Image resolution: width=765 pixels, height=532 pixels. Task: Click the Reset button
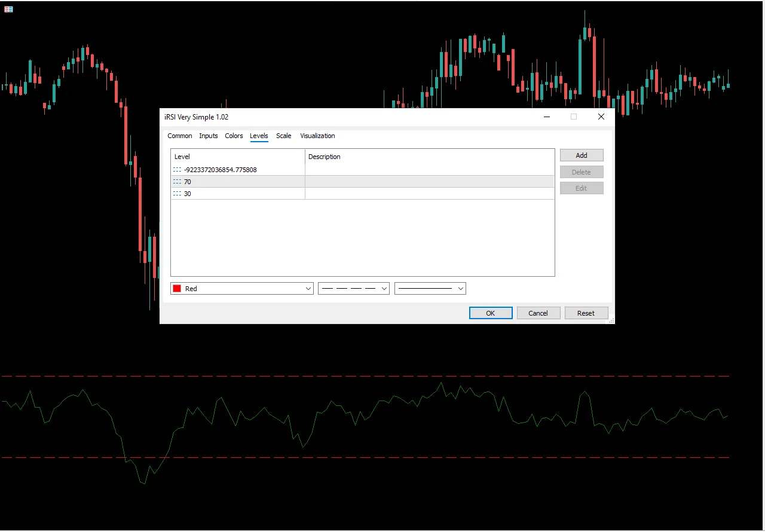[x=586, y=313]
